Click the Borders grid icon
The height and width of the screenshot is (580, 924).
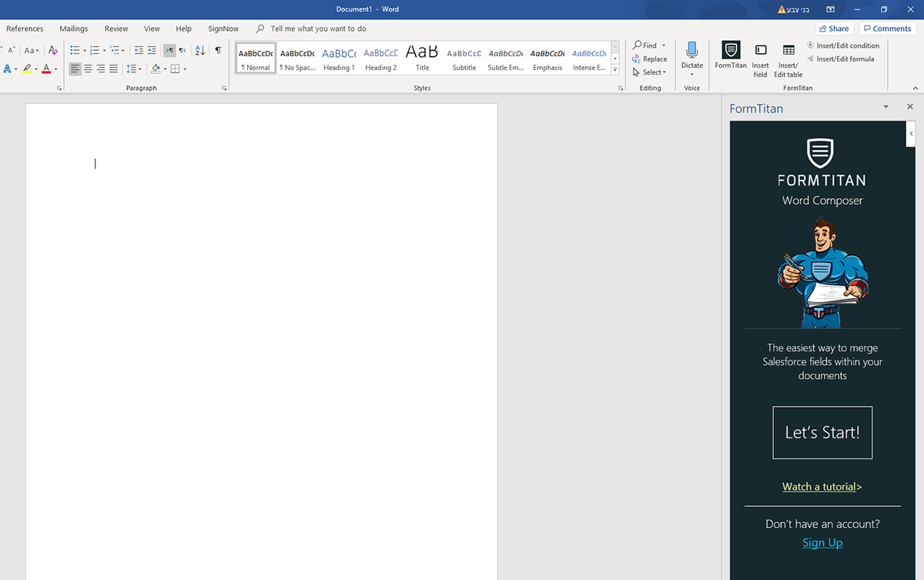[x=176, y=69]
